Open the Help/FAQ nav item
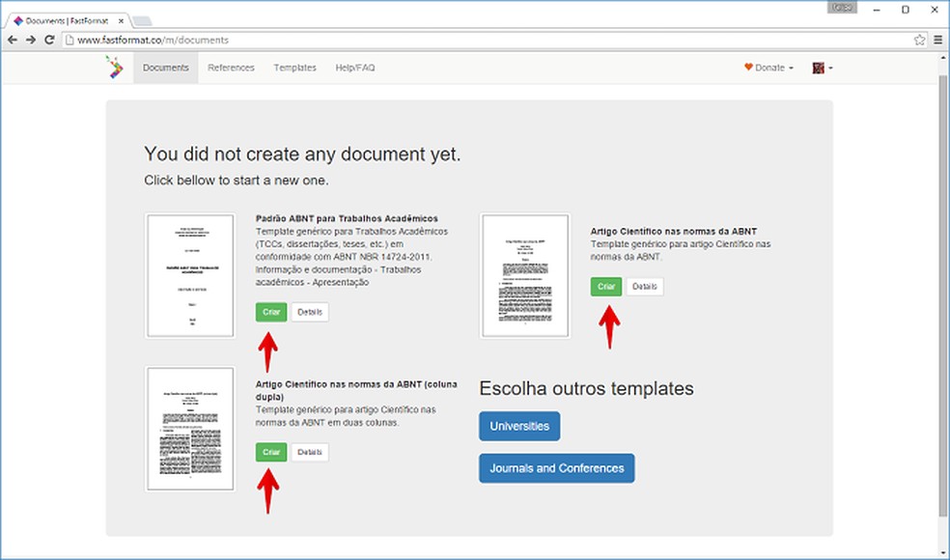 355,68
